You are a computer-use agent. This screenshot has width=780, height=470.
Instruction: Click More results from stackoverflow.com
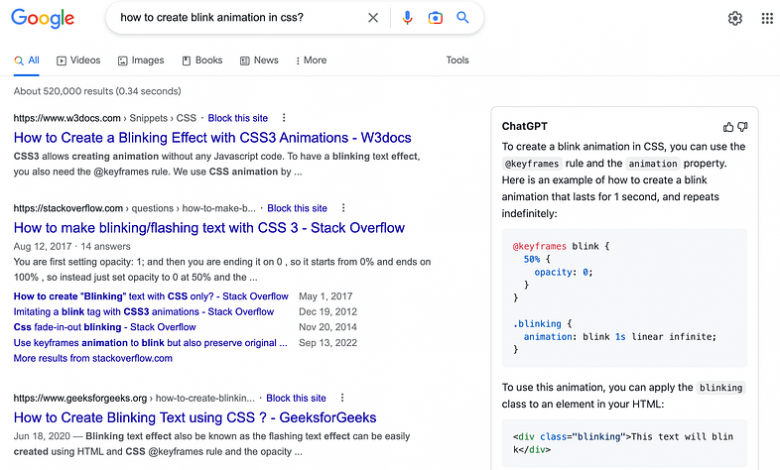click(x=93, y=358)
